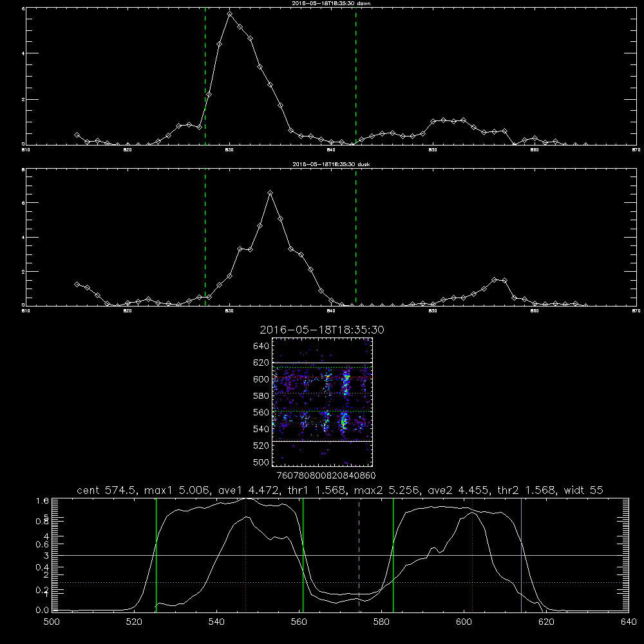This screenshot has width=644, height=644.
Task: Select the color spectral image panel
Action: click(x=322, y=402)
